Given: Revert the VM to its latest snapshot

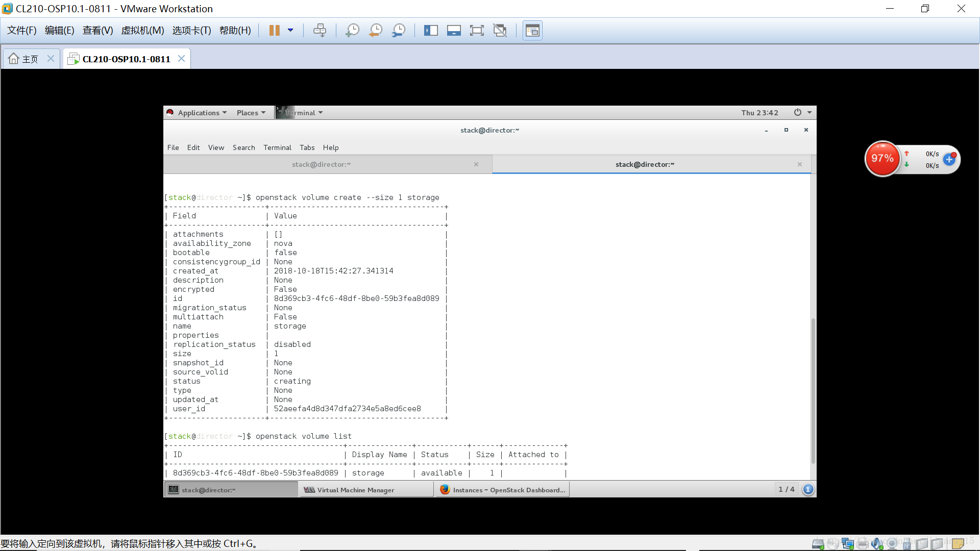Looking at the screenshot, I should [376, 30].
